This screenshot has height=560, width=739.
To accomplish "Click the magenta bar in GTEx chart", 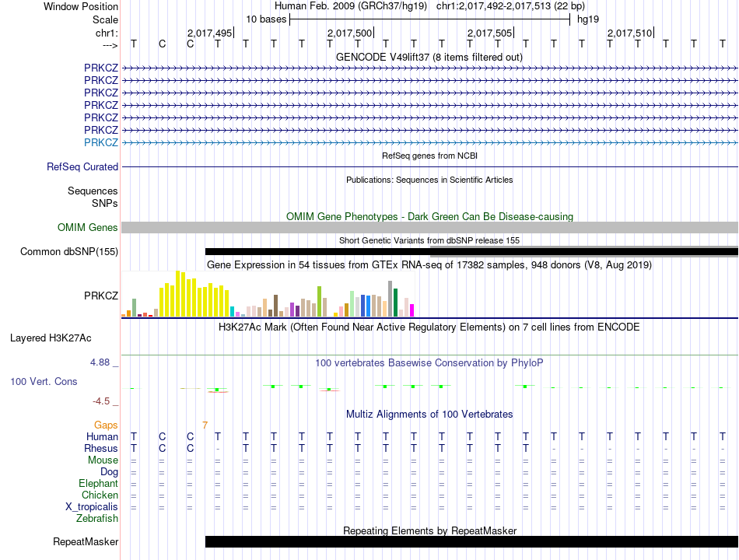I will coord(412,310).
